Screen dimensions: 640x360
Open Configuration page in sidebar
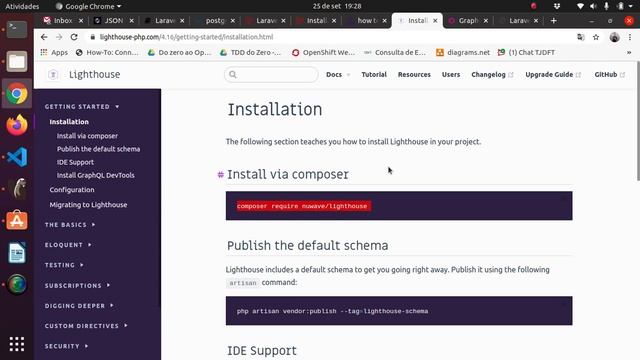pyautogui.click(x=72, y=190)
